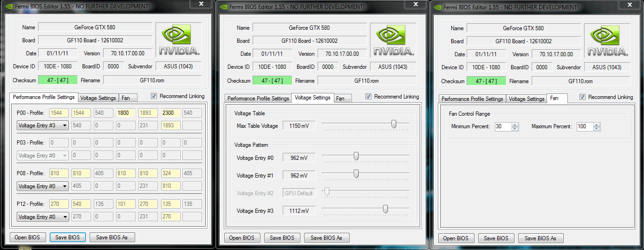Image resolution: width=644 pixels, height=250 pixels.
Task: Click Open BIOS in the Voltage Settings window
Action: click(242, 237)
